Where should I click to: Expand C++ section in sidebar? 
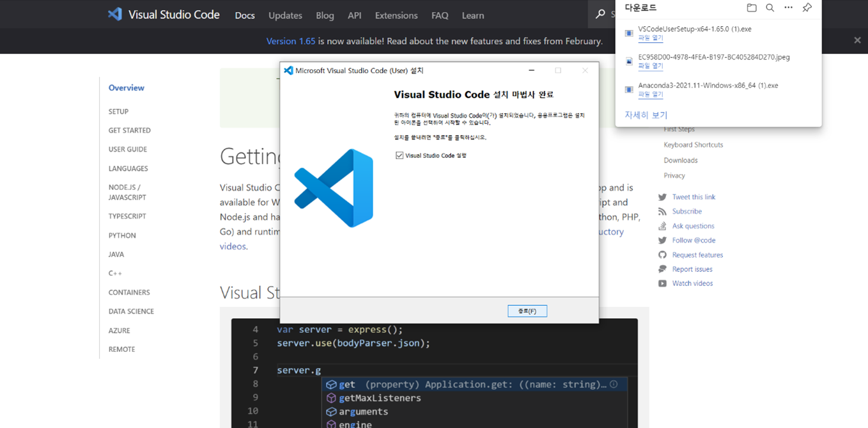[115, 273]
